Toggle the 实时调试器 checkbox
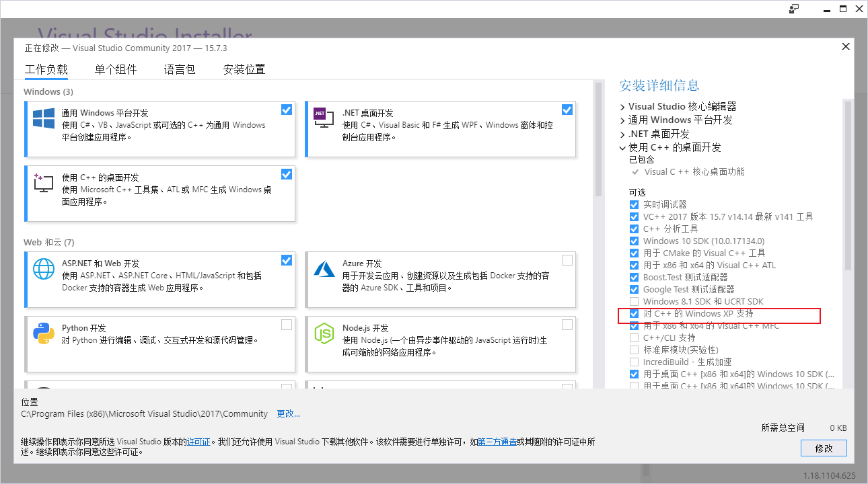 634,204
